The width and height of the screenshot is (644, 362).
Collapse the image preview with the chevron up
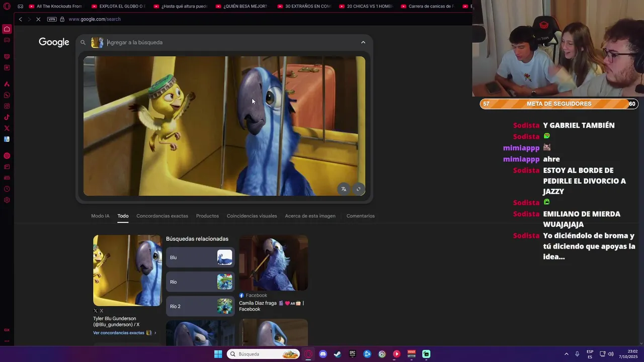point(363,42)
